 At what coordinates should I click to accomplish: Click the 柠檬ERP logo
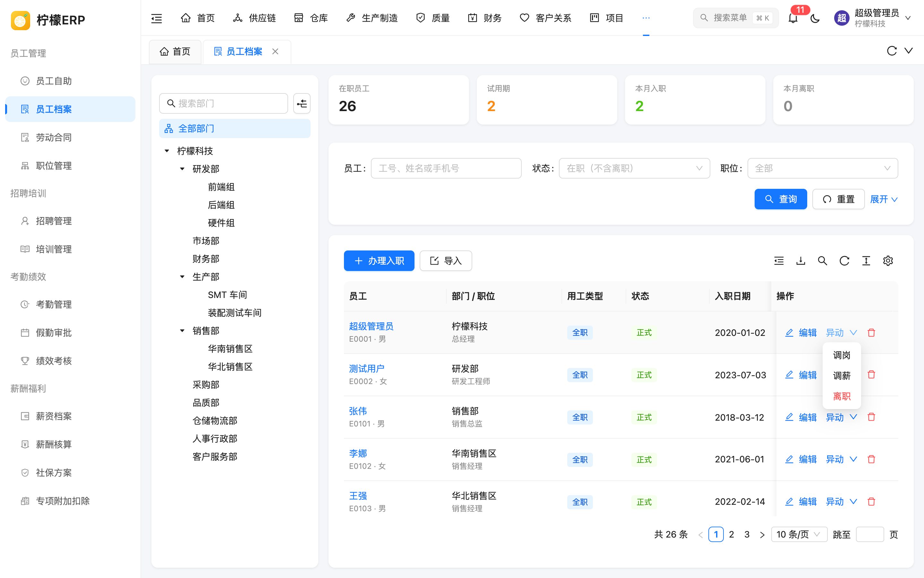[x=48, y=20]
